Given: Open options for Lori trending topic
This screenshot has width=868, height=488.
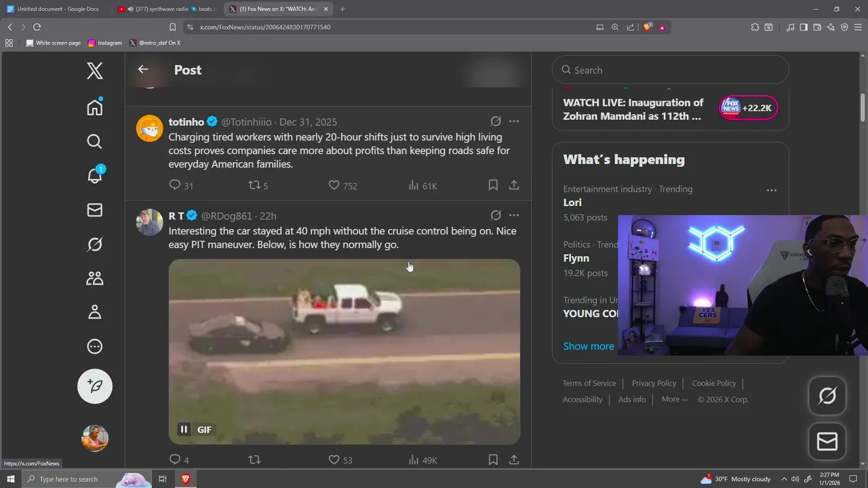Looking at the screenshot, I should pyautogui.click(x=772, y=190).
